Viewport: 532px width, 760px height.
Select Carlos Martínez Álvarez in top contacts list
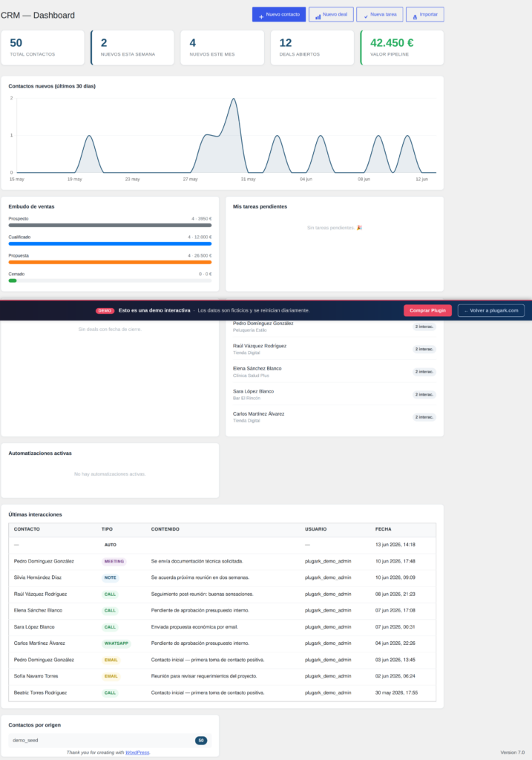[258, 414]
